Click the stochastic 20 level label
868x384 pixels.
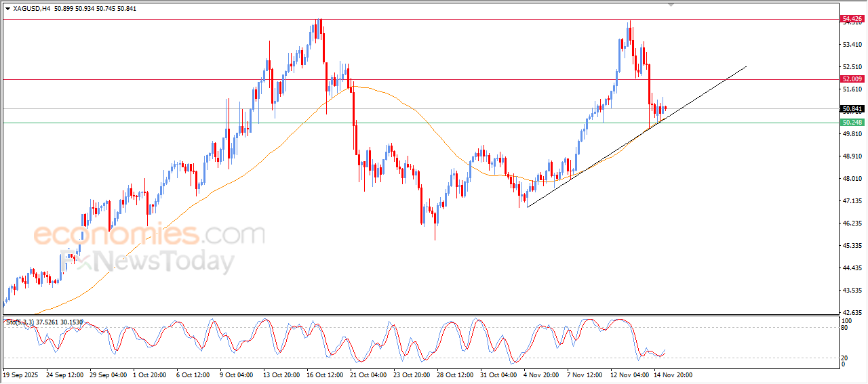(x=845, y=358)
